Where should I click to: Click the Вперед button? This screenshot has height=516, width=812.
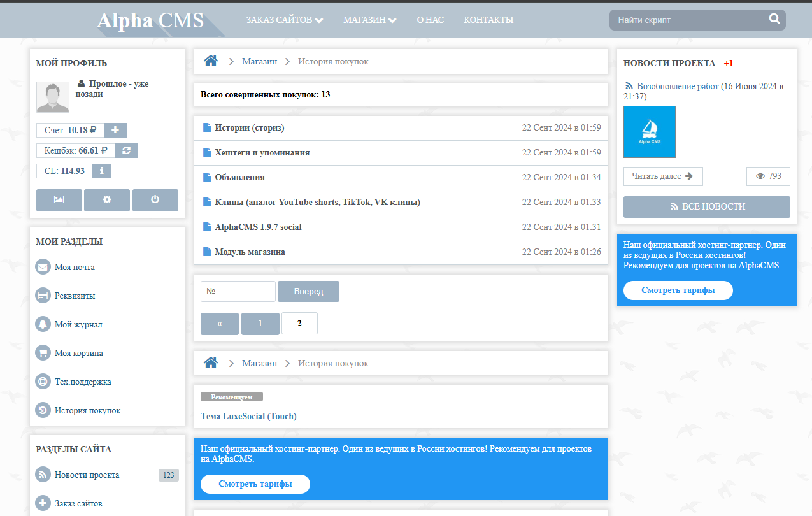[x=308, y=291]
